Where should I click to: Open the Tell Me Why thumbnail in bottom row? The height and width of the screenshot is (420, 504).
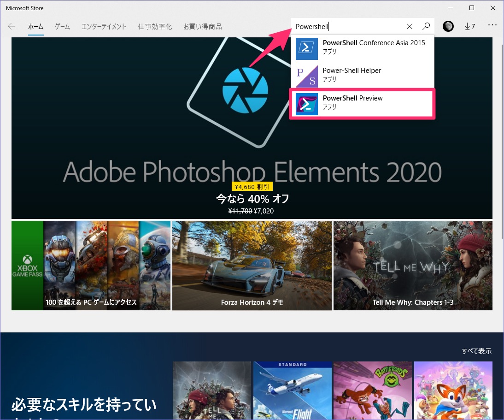212,390
